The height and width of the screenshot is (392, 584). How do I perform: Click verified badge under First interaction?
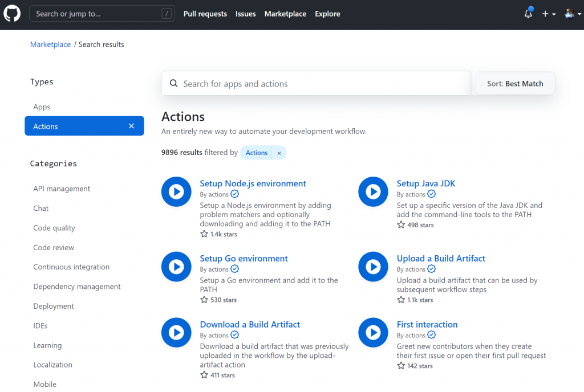431,334
